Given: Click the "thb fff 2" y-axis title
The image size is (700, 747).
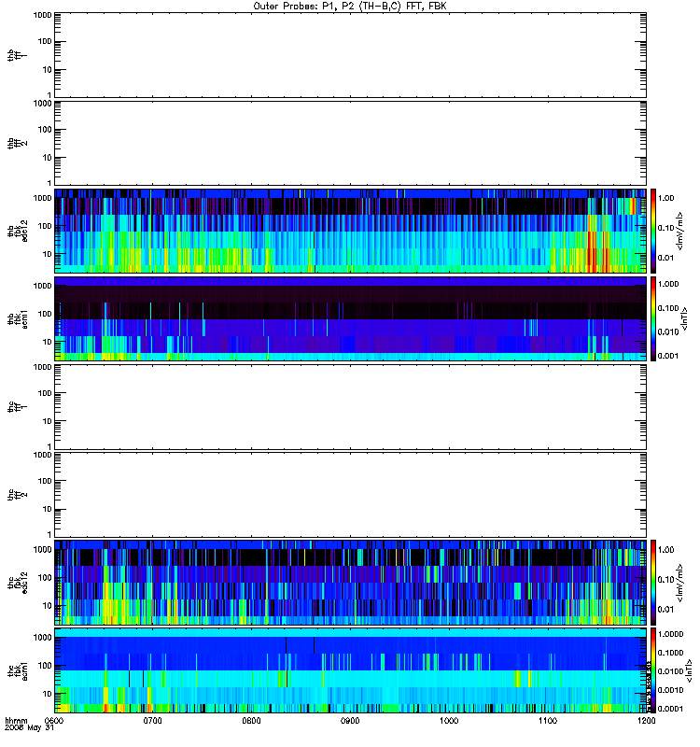Looking at the screenshot, I should [18, 144].
